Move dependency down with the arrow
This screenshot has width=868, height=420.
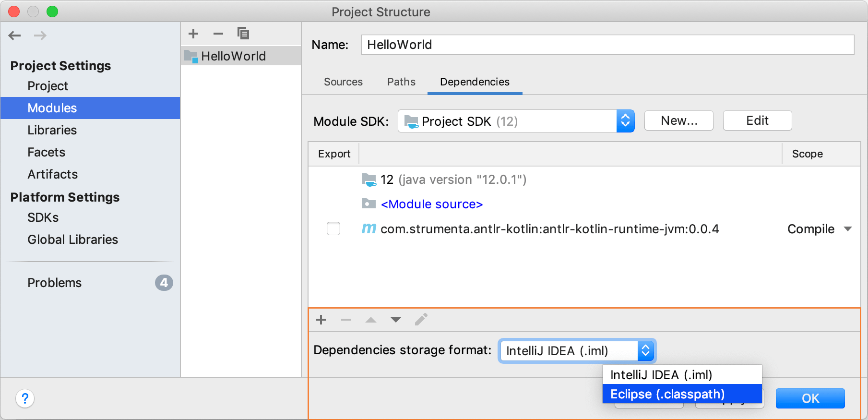point(396,320)
